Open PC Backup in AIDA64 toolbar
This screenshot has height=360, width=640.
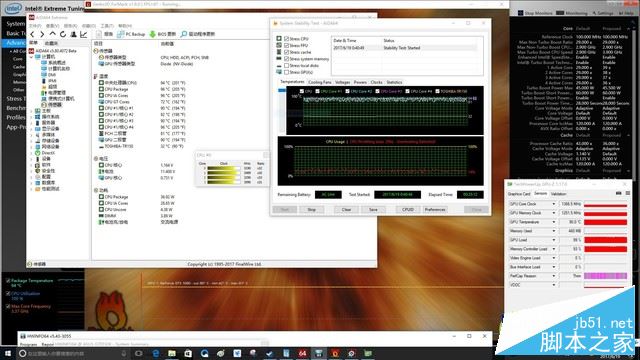tap(131, 34)
